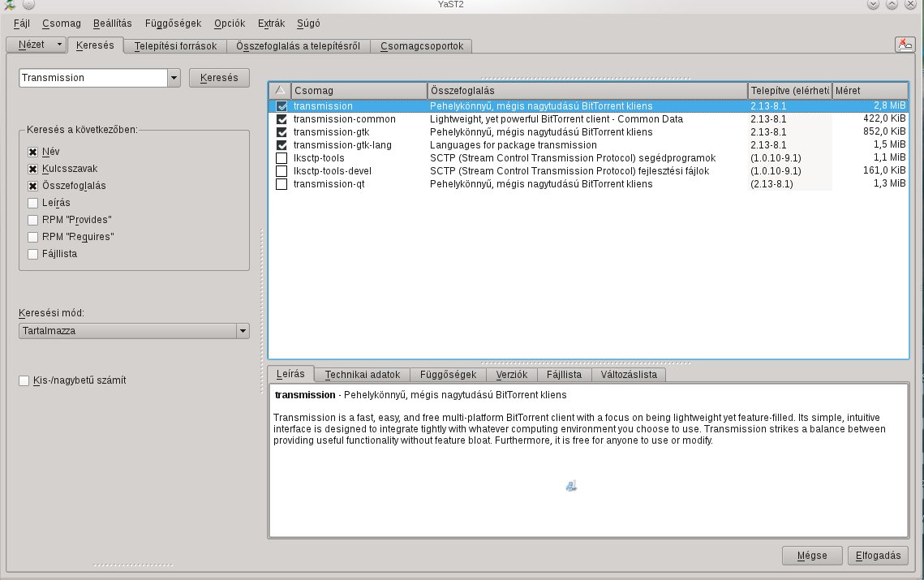Viewport: 924px width, 580px height.
Task: Enable RPM "Provides" search checkbox
Action: 33,221
